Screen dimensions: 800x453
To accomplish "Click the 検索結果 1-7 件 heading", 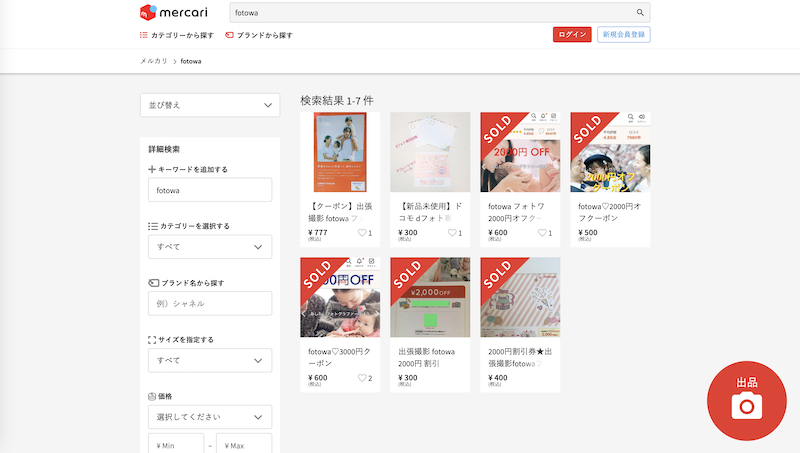I will 337,100.
